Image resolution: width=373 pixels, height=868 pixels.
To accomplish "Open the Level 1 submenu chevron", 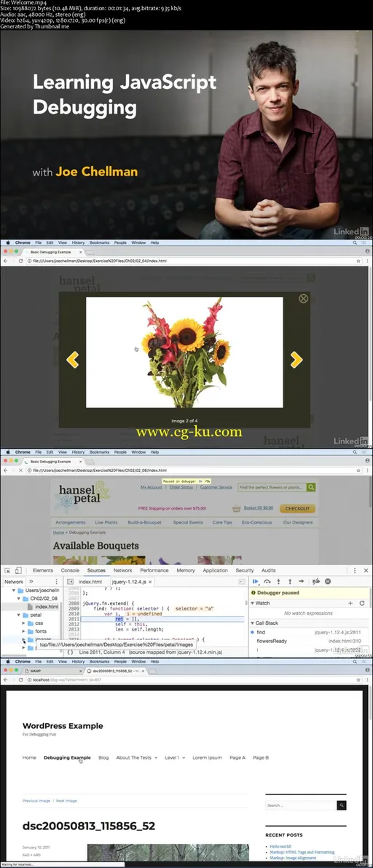I will pyautogui.click(x=184, y=758).
